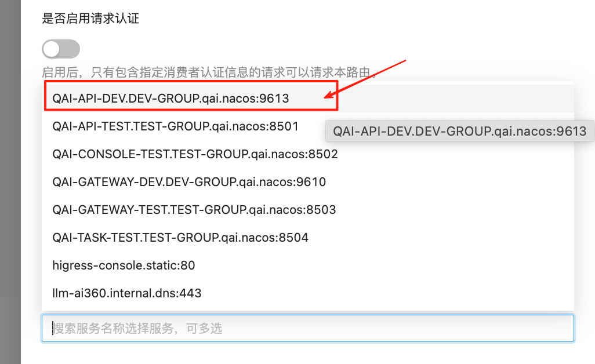Select higress-console.static:80 service

click(308, 265)
